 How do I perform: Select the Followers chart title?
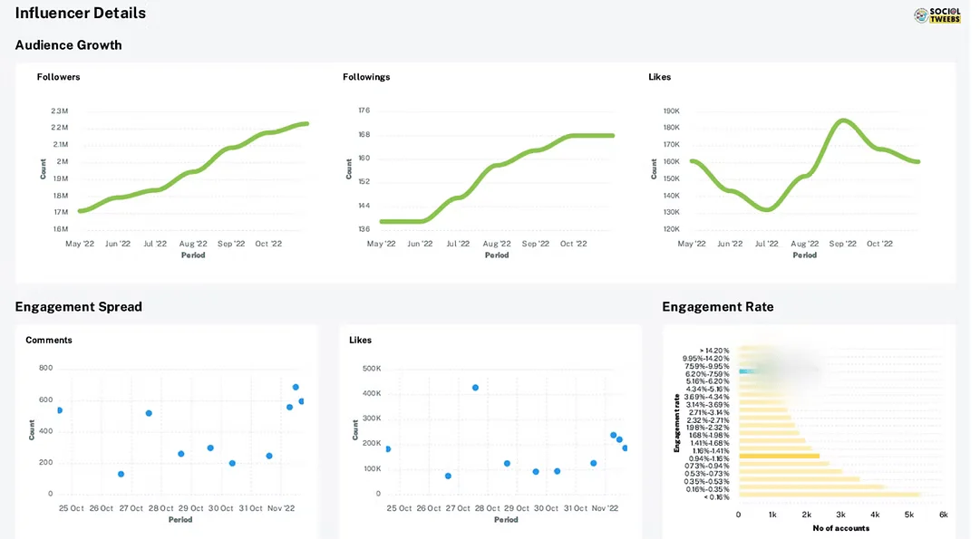point(58,77)
